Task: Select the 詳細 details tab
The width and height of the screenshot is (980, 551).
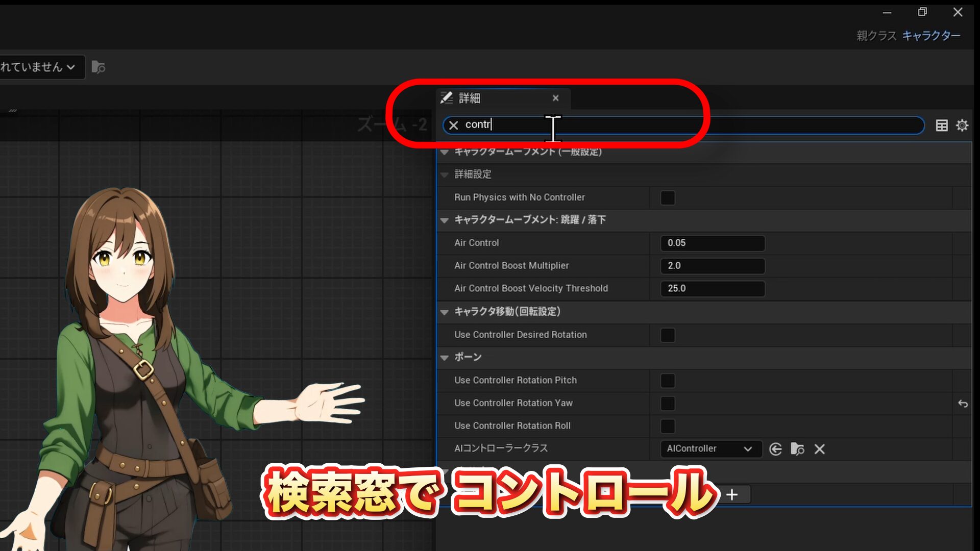Action: click(x=469, y=98)
